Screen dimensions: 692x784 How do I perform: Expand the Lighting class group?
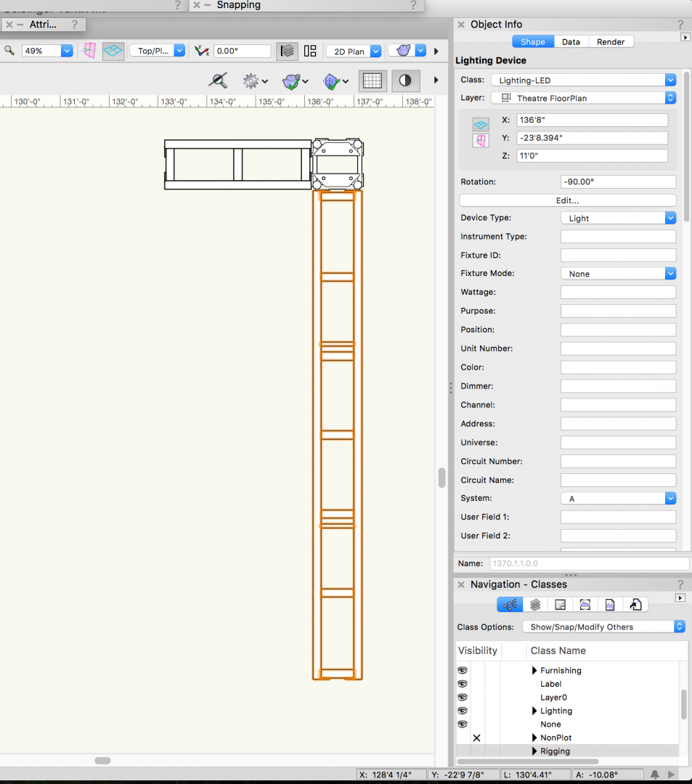click(x=535, y=711)
